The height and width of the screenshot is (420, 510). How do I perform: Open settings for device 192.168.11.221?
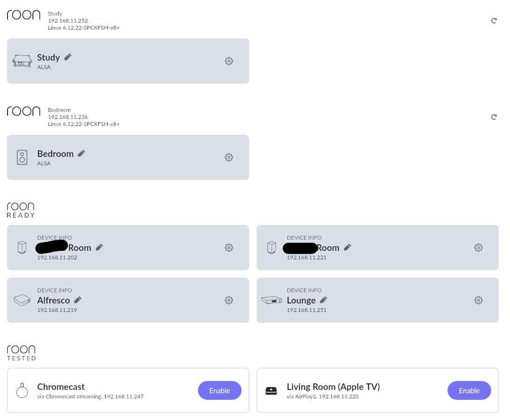click(478, 248)
